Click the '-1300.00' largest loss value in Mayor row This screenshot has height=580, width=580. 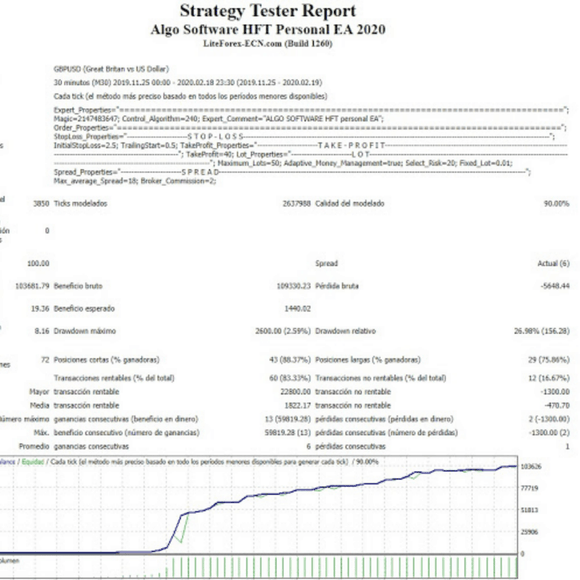pos(555,392)
